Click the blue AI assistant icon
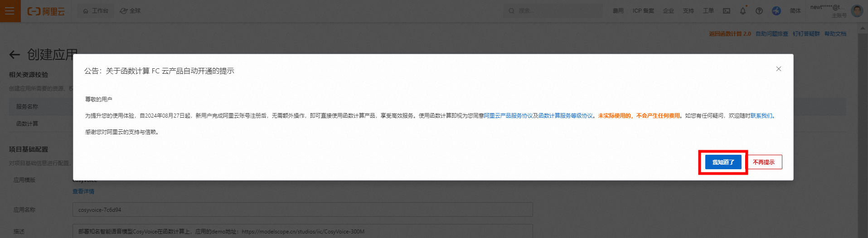Viewport: 868px width, 238px height. click(x=776, y=11)
